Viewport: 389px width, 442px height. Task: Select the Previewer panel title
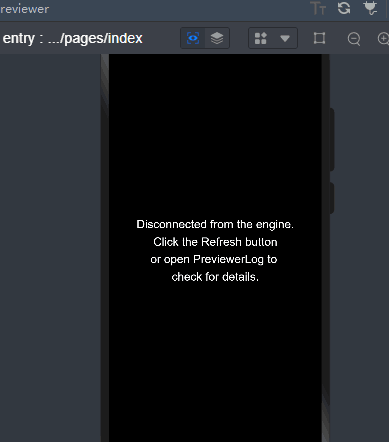click(25, 9)
